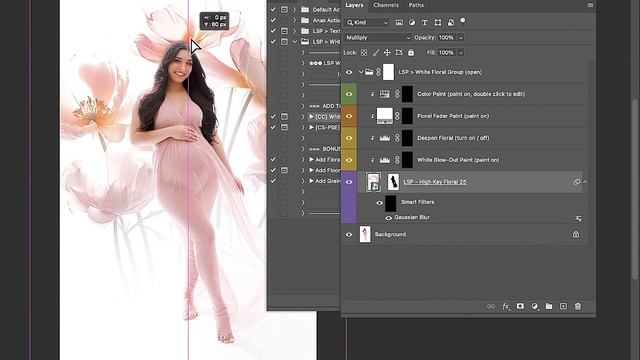Screen dimensions: 640x360
Task: Open the fx layer style menu
Action: point(506,306)
